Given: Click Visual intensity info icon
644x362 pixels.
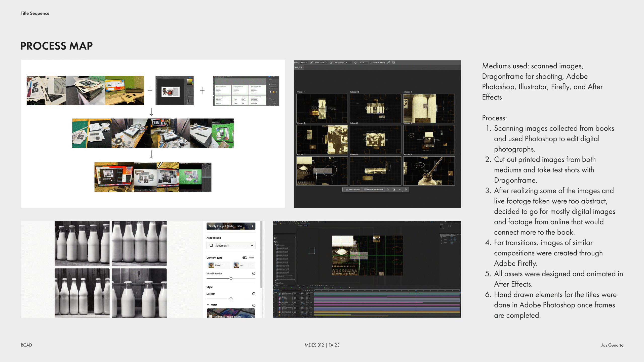Looking at the screenshot, I should point(254,274).
